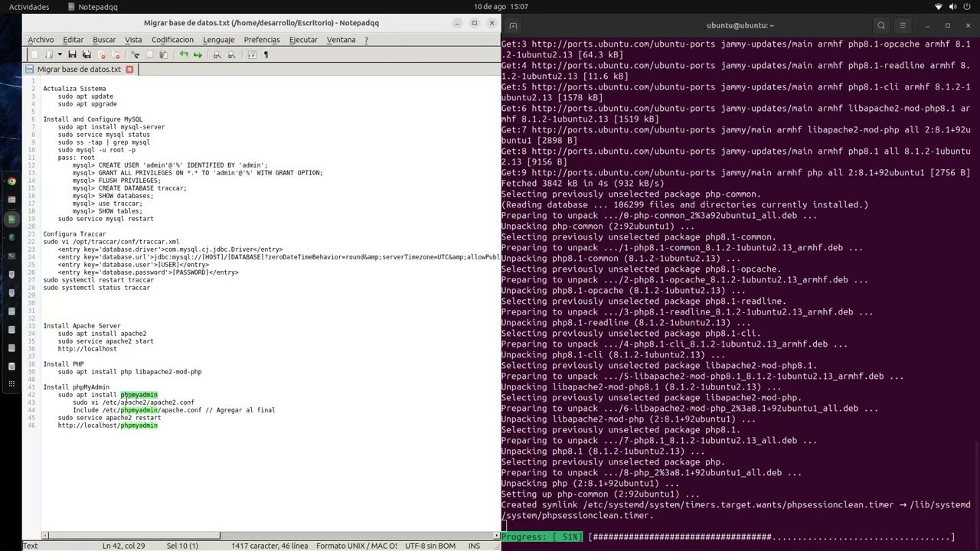Click the Save All icon in toolbar
This screenshot has width=980, height=551.
pos(87,54)
